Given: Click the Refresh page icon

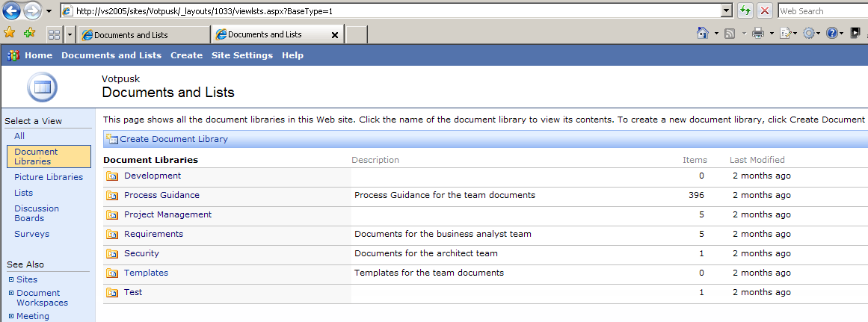Looking at the screenshot, I should coord(745,10).
